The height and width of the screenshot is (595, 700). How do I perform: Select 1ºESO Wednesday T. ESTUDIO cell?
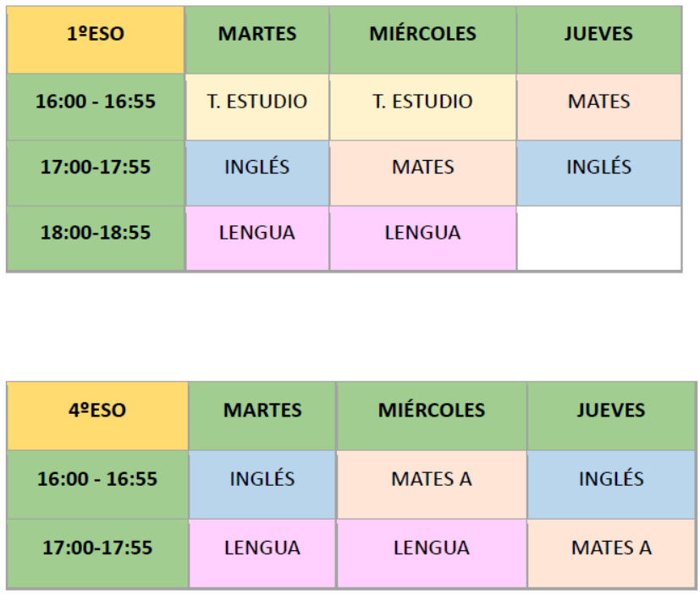pos(422,102)
